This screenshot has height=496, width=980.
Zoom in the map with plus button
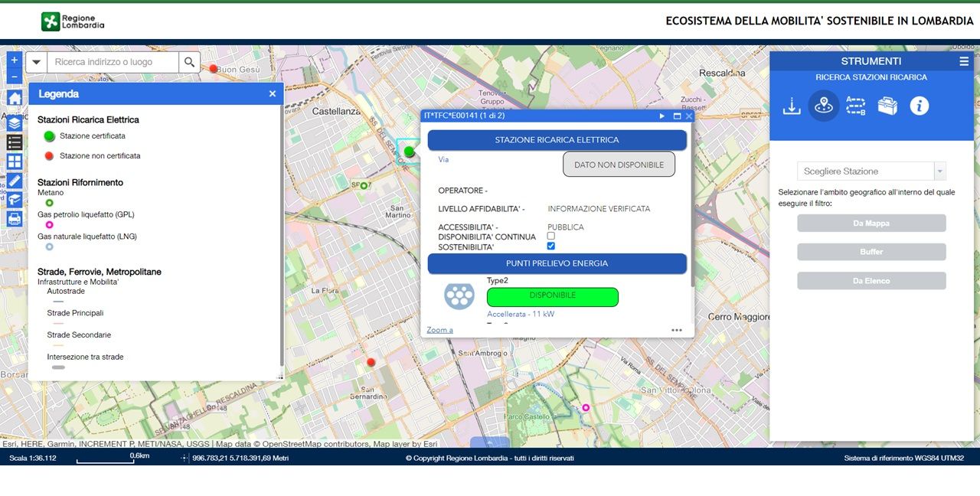pos(14,60)
